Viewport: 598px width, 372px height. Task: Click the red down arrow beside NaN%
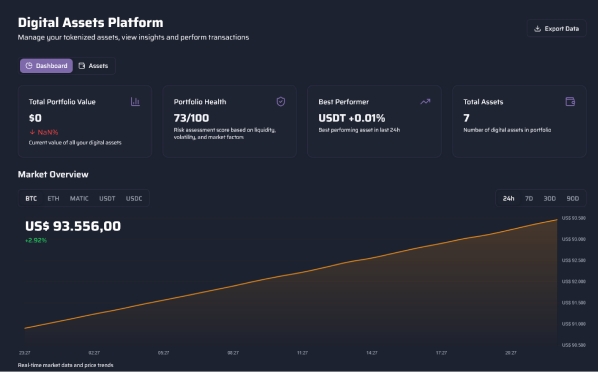(x=32, y=132)
